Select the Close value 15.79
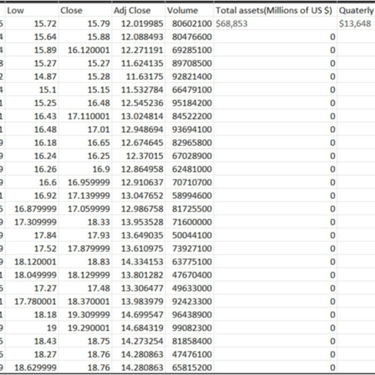This screenshot has width=375, height=375. tap(99, 24)
